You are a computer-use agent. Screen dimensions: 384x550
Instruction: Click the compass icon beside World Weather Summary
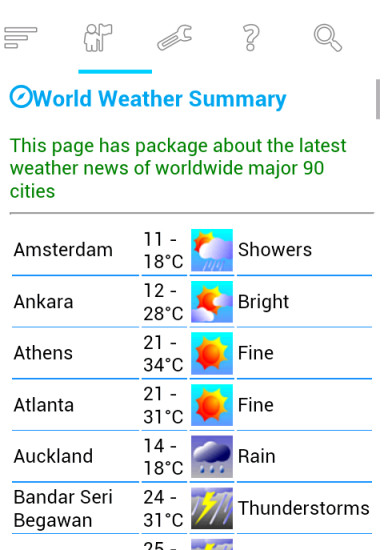21,96
